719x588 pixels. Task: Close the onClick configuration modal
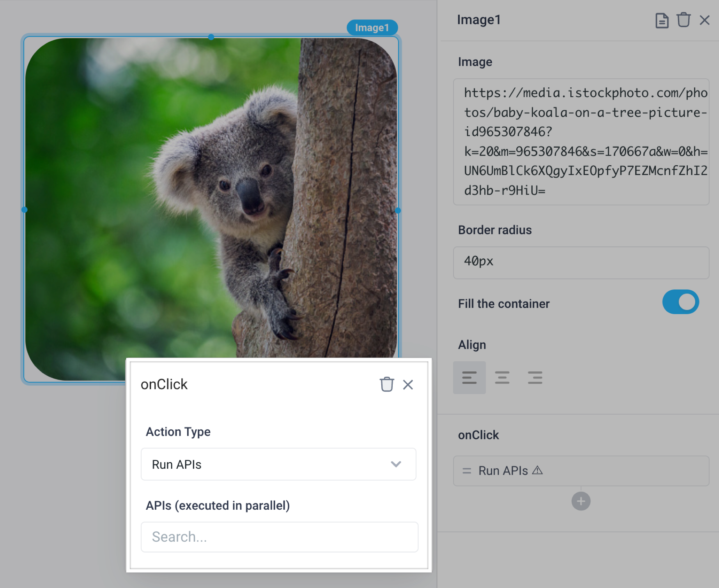click(408, 385)
